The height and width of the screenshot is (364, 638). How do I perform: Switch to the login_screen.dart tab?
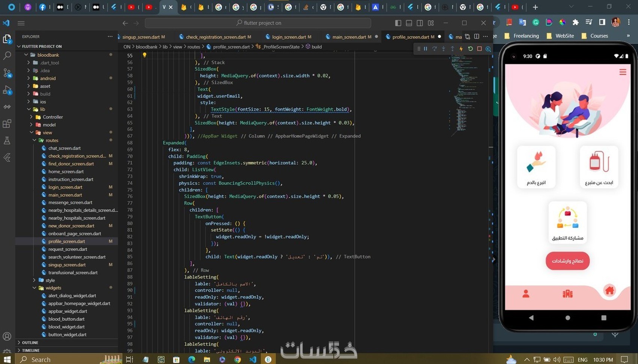pos(289,37)
